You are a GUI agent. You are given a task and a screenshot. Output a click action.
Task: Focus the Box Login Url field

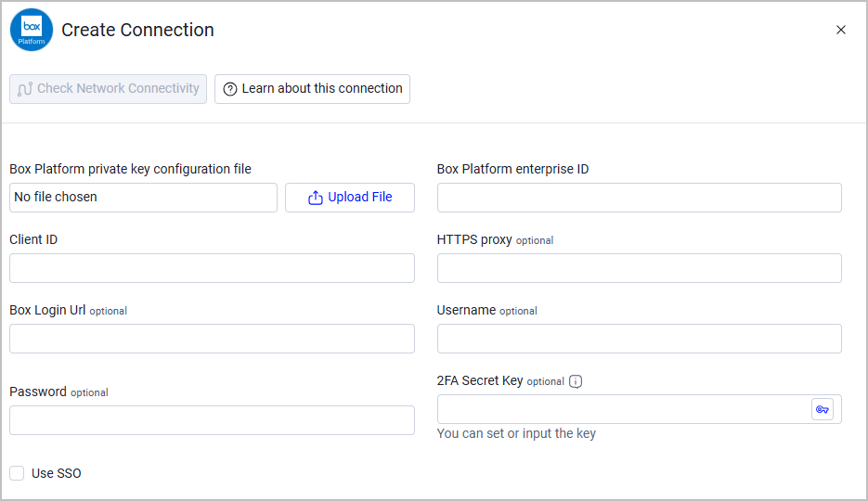(212, 339)
